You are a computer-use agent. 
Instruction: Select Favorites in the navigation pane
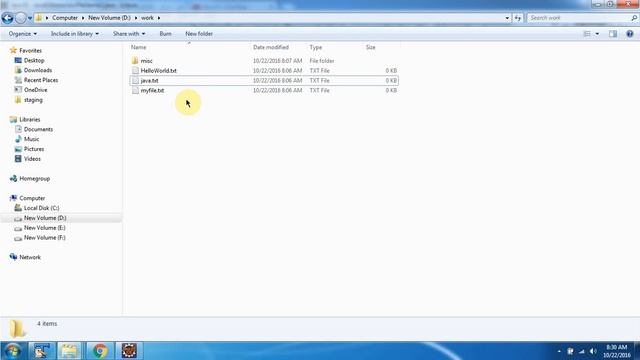pyautogui.click(x=31, y=51)
